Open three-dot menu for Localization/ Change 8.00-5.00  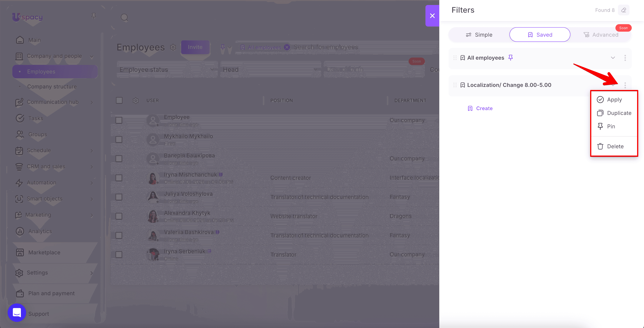point(625,85)
